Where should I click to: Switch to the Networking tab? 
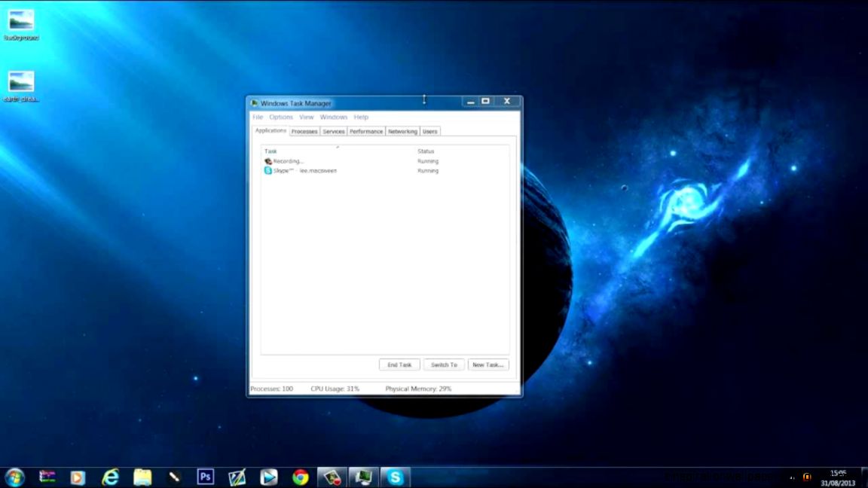402,131
